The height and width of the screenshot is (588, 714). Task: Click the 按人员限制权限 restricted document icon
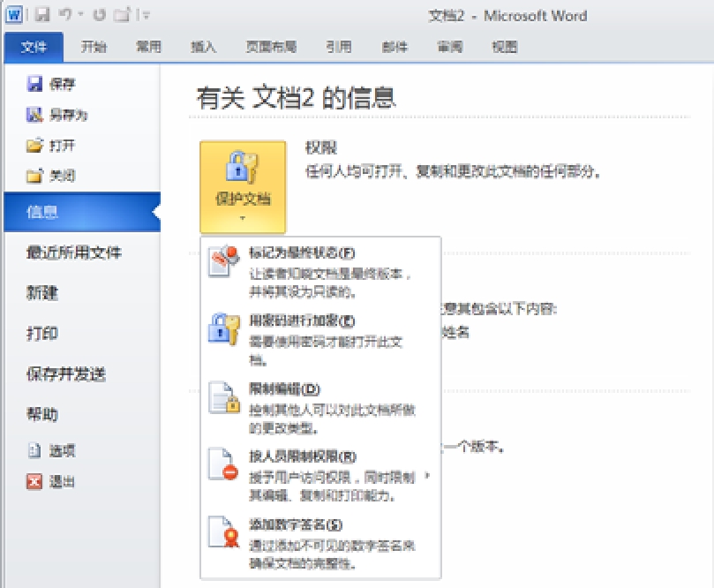point(223,464)
